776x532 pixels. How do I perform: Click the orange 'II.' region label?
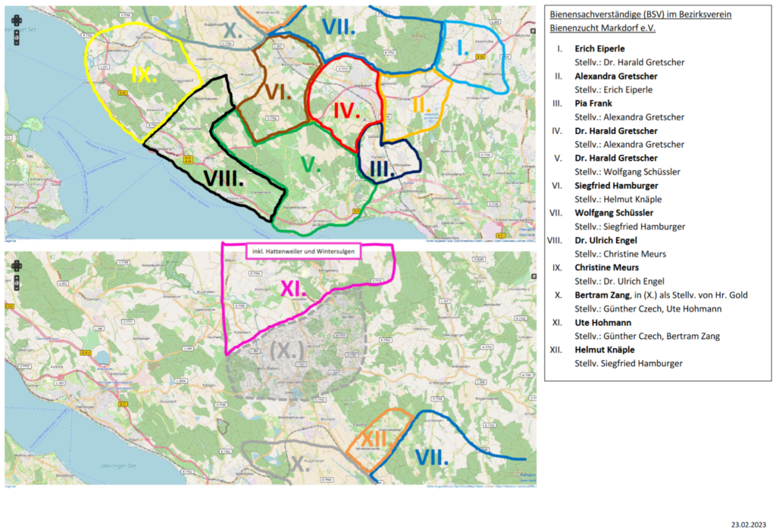pyautogui.click(x=421, y=105)
